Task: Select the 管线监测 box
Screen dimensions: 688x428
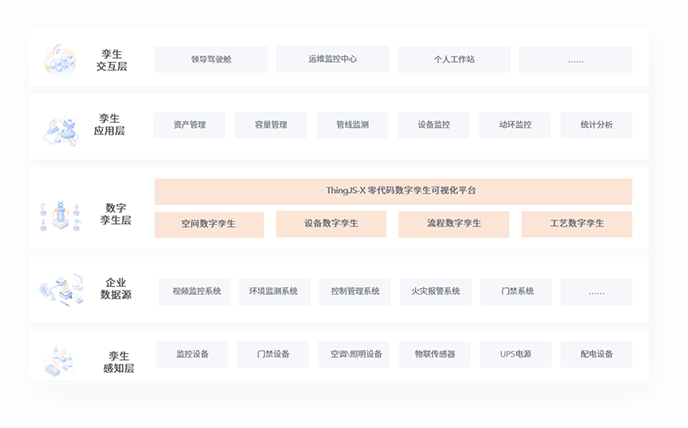Action: pos(352,125)
